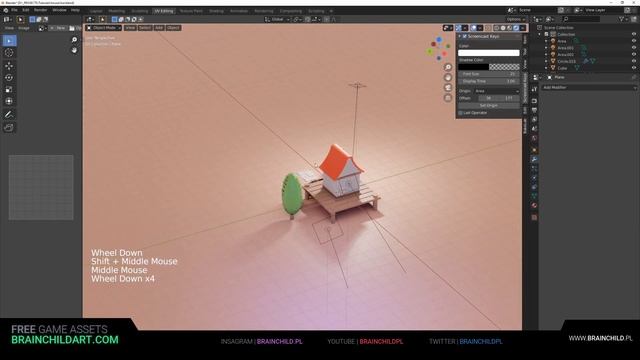Select the Transform tool in left toolbar
The height and width of the screenshot is (360, 640).
pyautogui.click(x=9, y=101)
